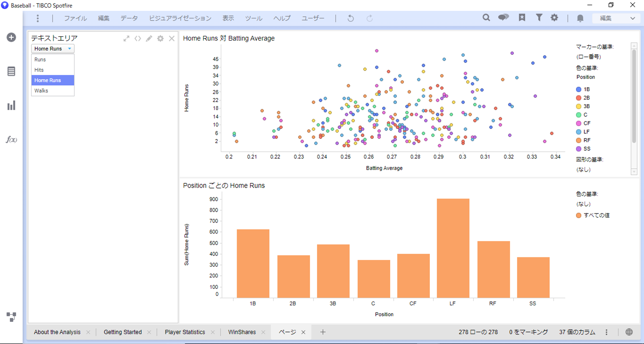The image size is (644, 344).
Task: Open the ファイル menu
Action: (75, 18)
